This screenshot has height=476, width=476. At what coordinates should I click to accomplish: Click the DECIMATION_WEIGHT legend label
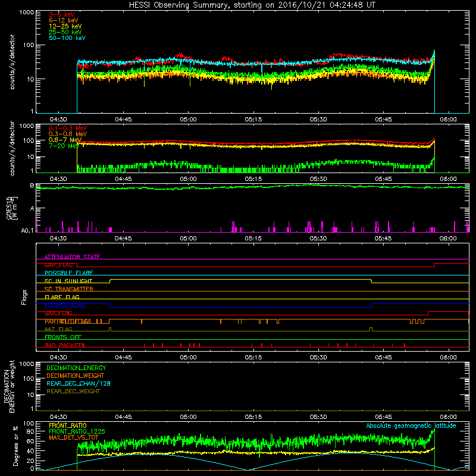click(x=76, y=375)
